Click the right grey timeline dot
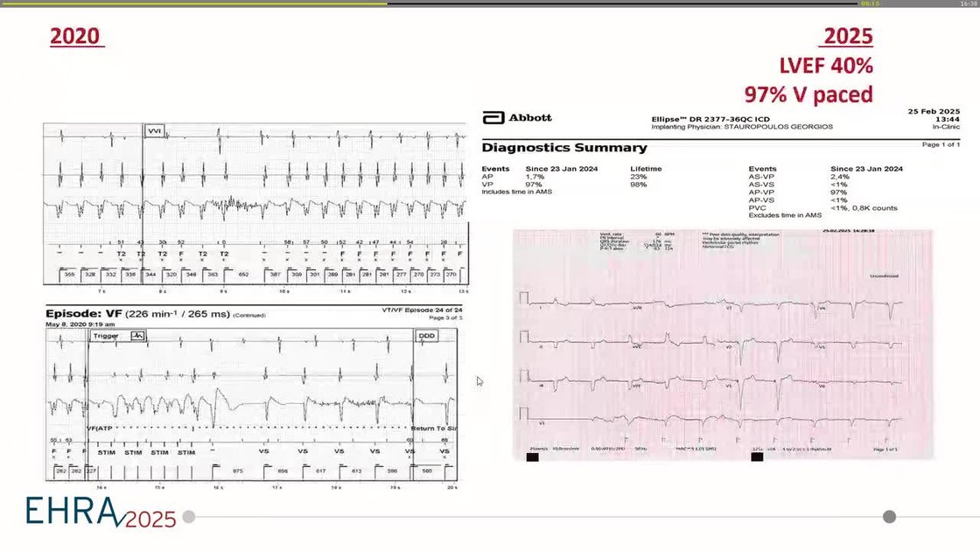980x551 pixels. 889,517
